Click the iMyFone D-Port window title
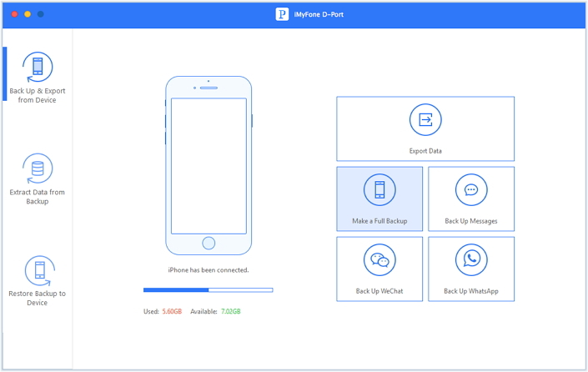The height and width of the screenshot is (372, 588). tap(319, 14)
